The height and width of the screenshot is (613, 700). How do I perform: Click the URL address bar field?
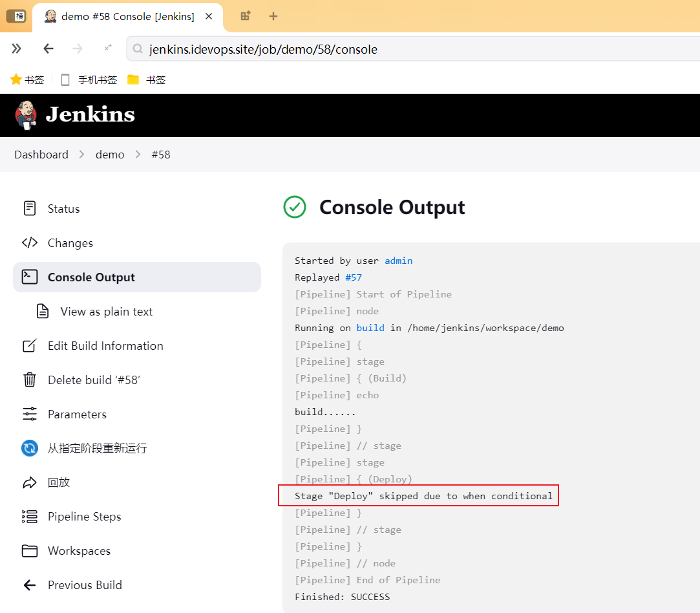(413, 49)
